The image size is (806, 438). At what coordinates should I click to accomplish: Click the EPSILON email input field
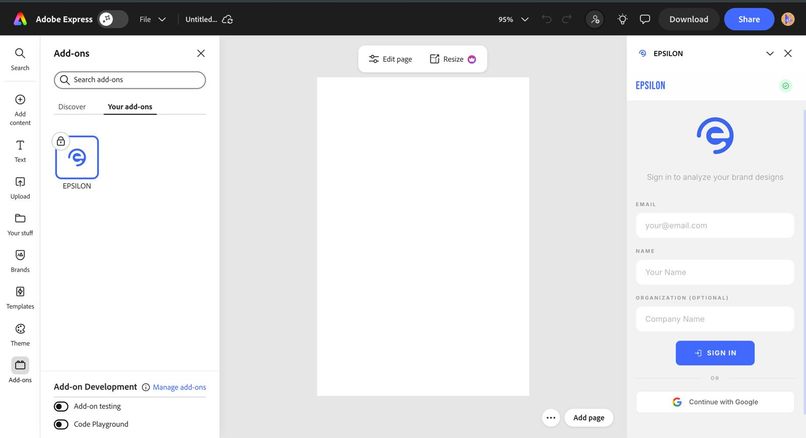[x=715, y=225]
